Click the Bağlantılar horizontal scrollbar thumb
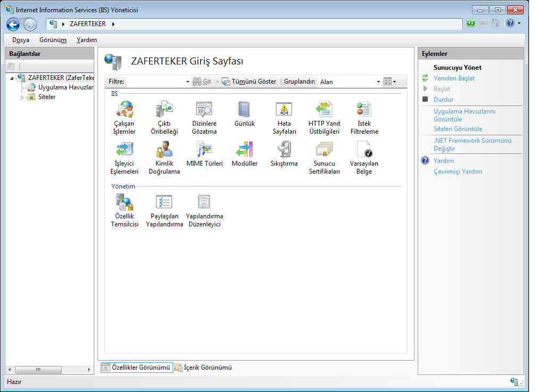Viewport: 537px width, 392px height. point(38,370)
